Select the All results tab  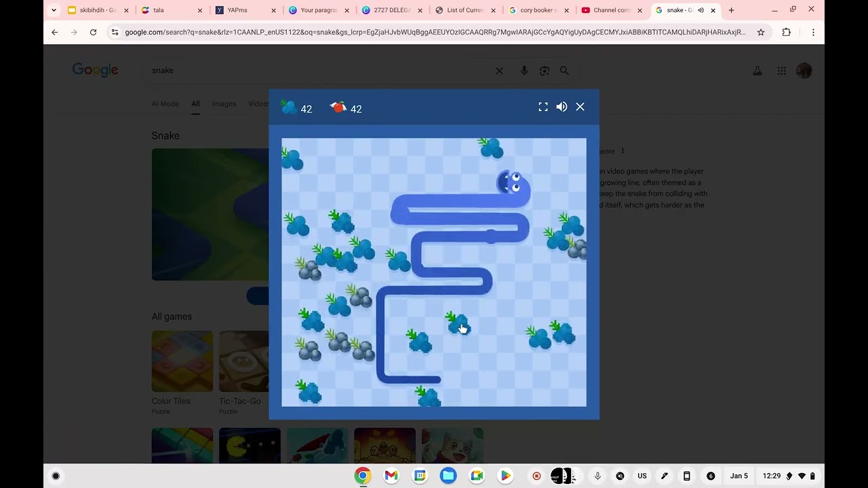tap(195, 104)
